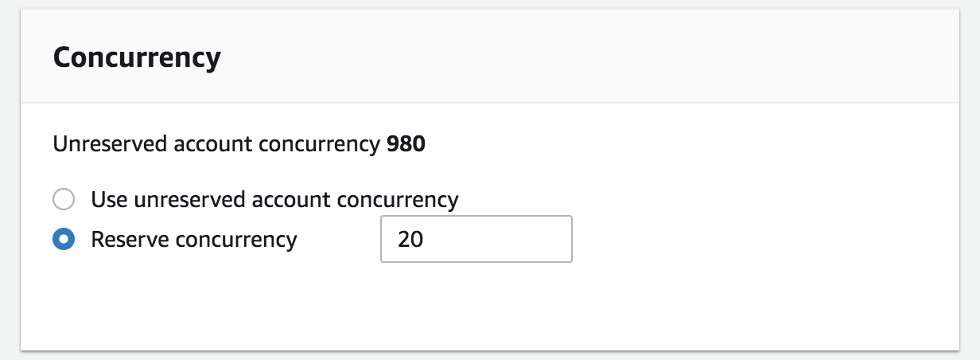Switch to unreserved account concurrency option
Screen dimensions: 980x360
64,199
